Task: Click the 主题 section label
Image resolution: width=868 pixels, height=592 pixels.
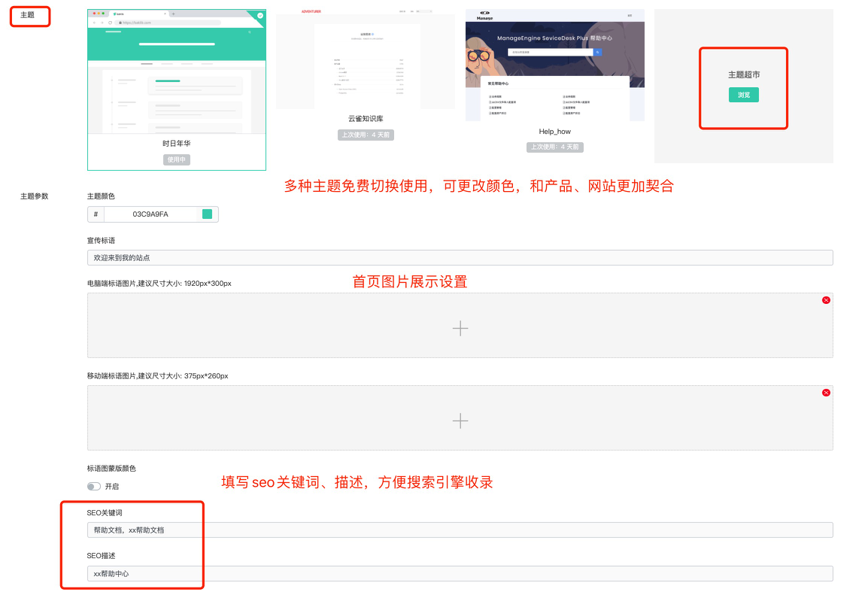Action: click(27, 15)
